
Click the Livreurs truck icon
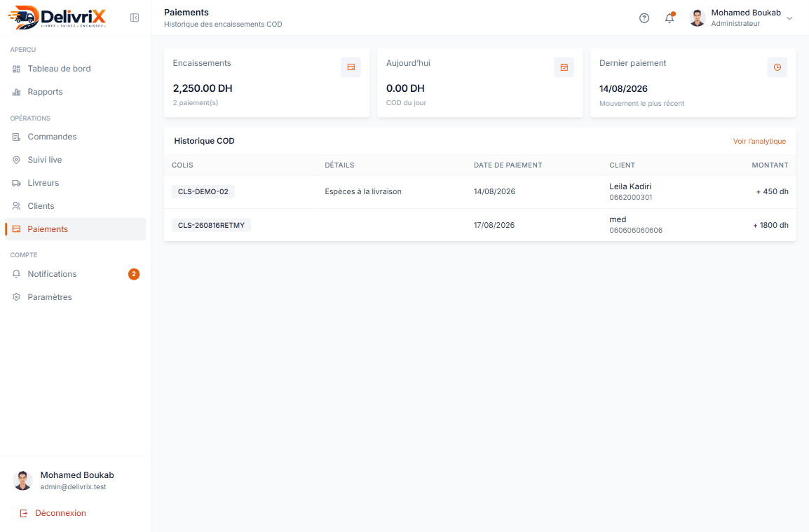tap(17, 183)
